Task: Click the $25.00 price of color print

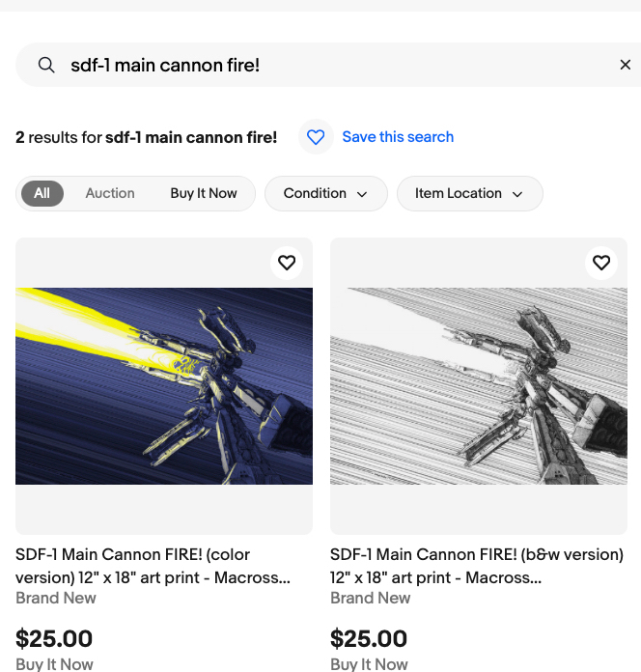Action: pos(54,638)
